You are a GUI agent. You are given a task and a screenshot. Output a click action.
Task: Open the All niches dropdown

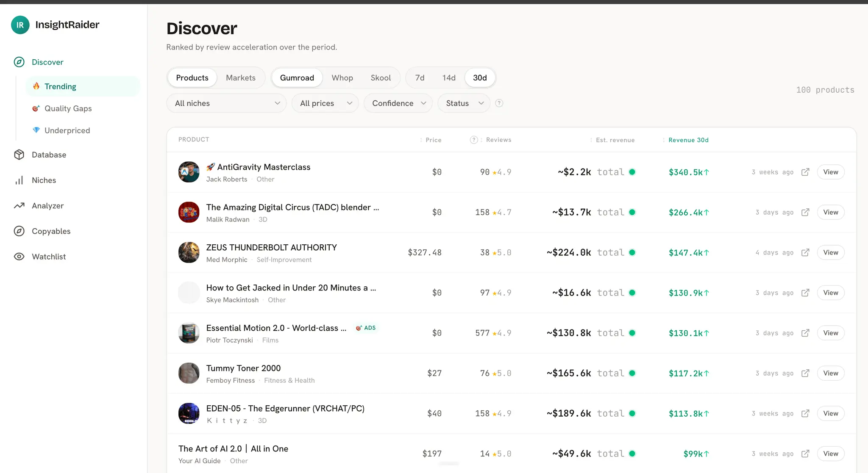click(227, 103)
